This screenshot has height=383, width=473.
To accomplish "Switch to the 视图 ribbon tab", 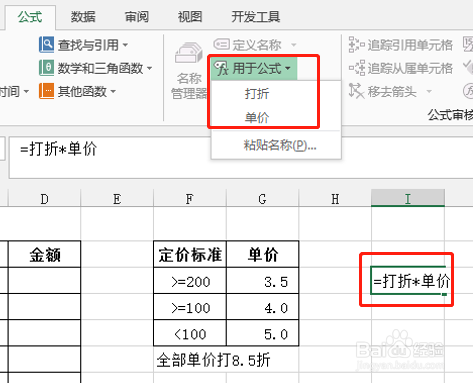I will [x=190, y=16].
